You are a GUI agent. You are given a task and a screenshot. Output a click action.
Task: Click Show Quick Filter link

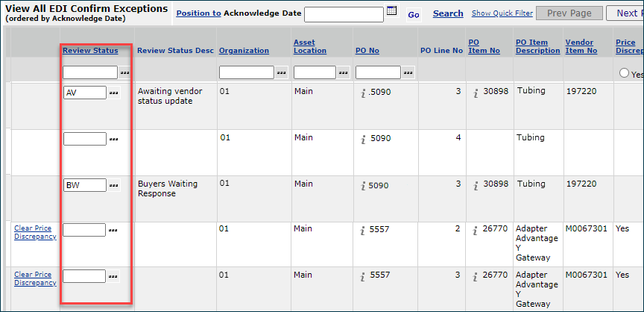click(x=502, y=13)
